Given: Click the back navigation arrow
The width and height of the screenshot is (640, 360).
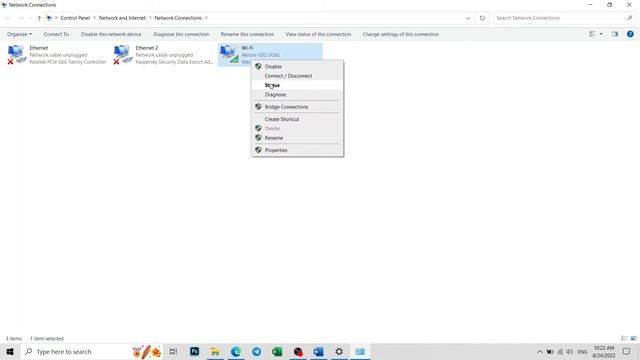Looking at the screenshot, I should [x=8, y=18].
